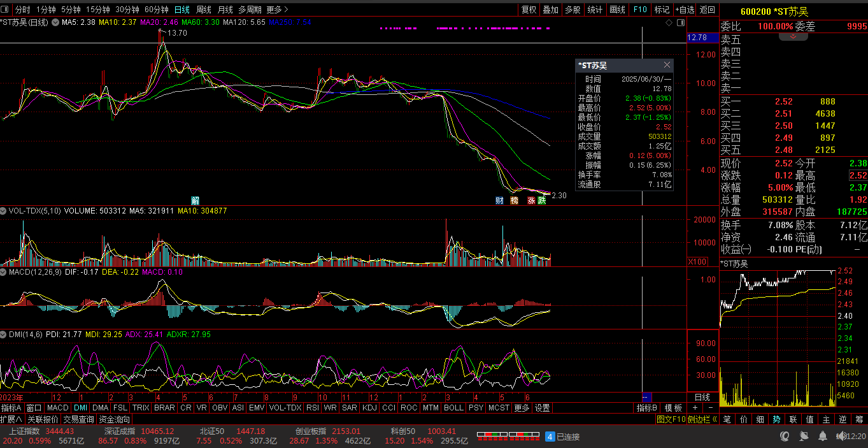Toggle the 侧边栏 sidebar collapse control

tap(703, 419)
